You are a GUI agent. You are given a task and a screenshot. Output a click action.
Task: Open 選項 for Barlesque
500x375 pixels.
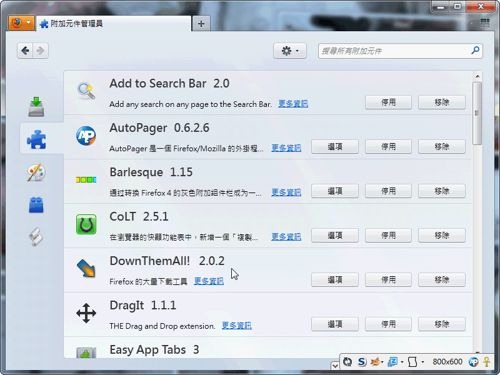(x=335, y=191)
